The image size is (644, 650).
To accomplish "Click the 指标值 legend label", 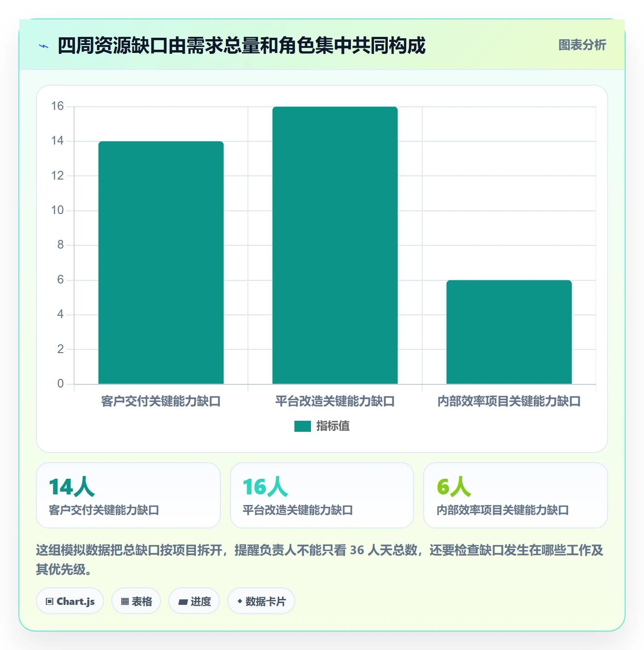I will pyautogui.click(x=333, y=426).
